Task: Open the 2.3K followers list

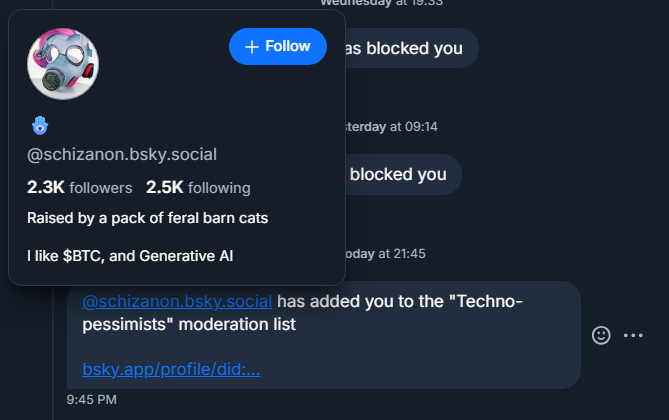Action: [80, 187]
